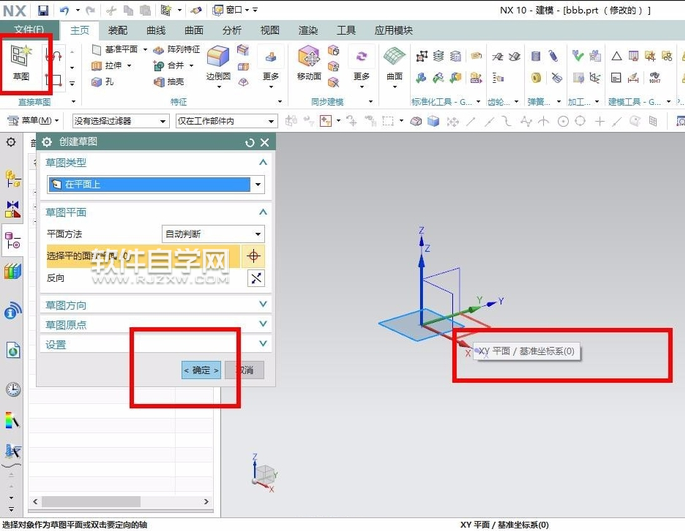Open the 文件(F) menu

pyautogui.click(x=28, y=30)
